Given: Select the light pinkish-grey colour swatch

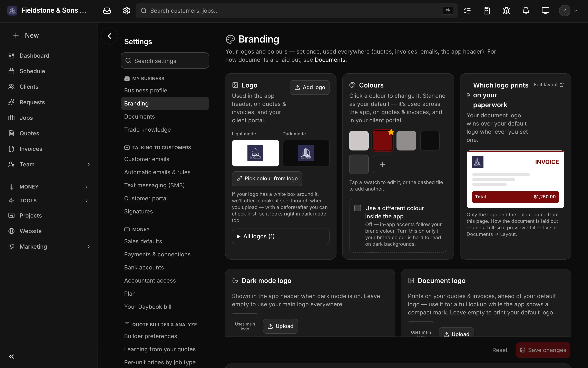Looking at the screenshot, I should (359, 141).
